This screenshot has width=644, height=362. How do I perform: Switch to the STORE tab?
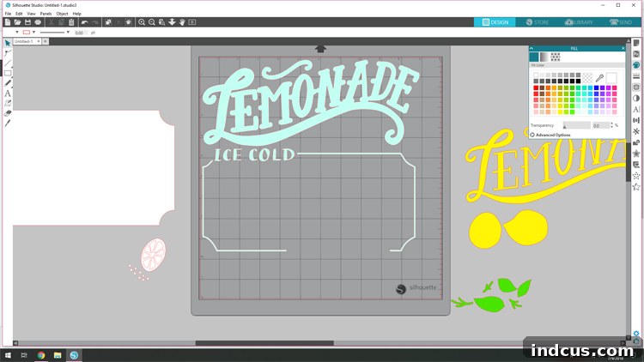(537, 22)
